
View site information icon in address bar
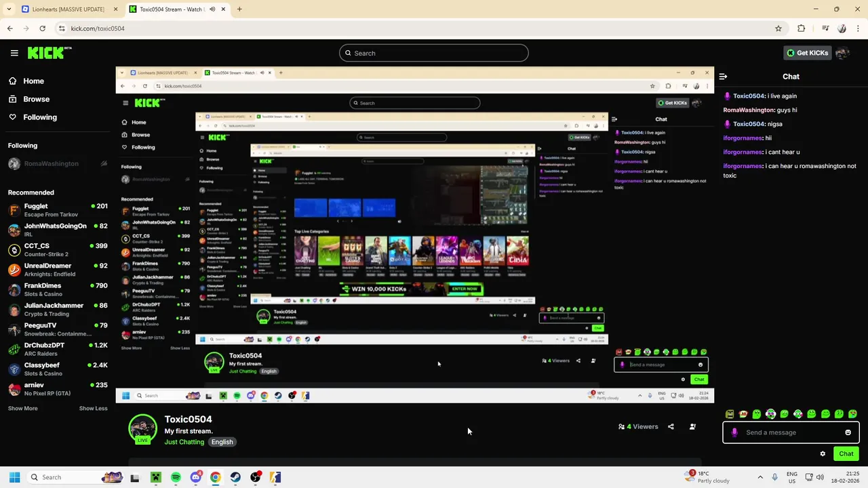coord(62,28)
